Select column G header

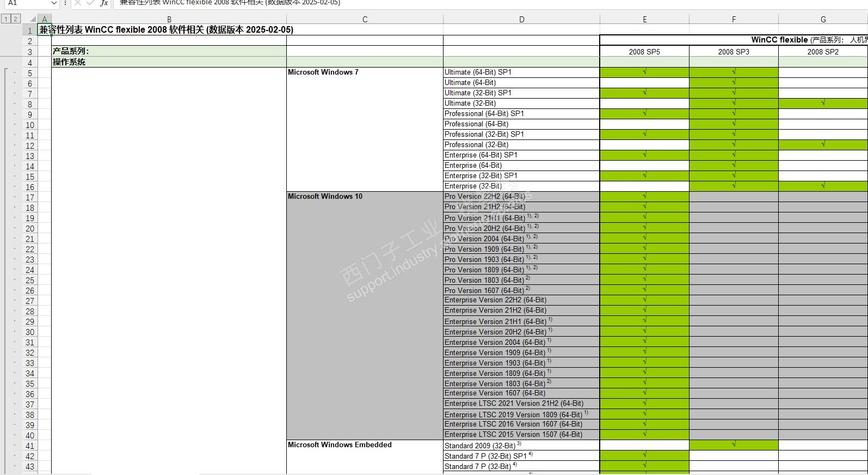coord(823,20)
